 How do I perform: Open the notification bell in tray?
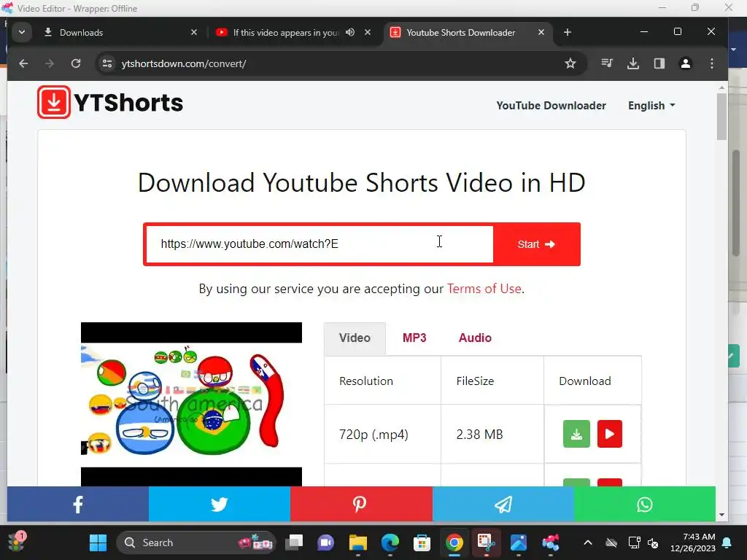point(727,542)
